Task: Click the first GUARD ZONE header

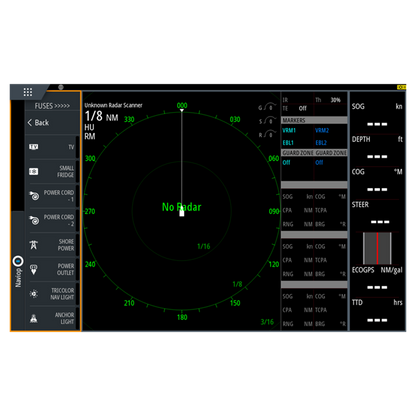Action: [x=298, y=153]
